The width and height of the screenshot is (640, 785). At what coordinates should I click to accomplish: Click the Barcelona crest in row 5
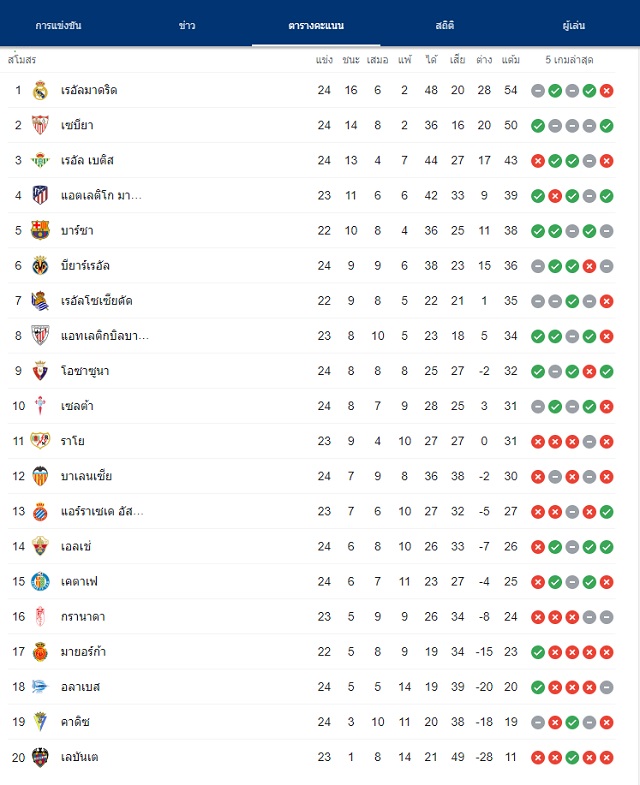tap(40, 230)
